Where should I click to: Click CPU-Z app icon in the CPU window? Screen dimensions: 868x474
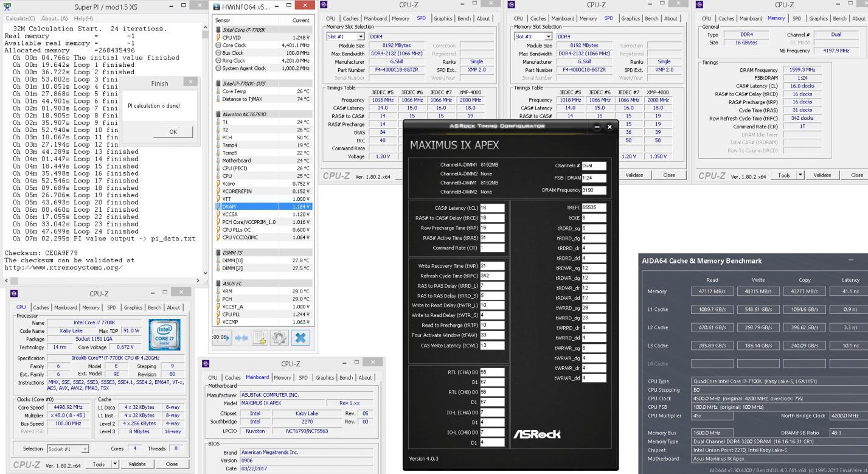pos(13,293)
